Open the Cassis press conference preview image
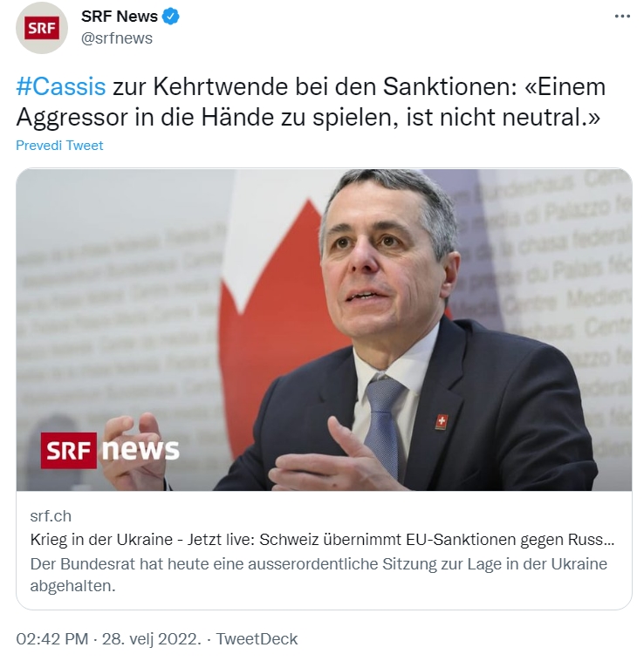Image resolution: width=644 pixels, height=661 pixels. (324, 330)
